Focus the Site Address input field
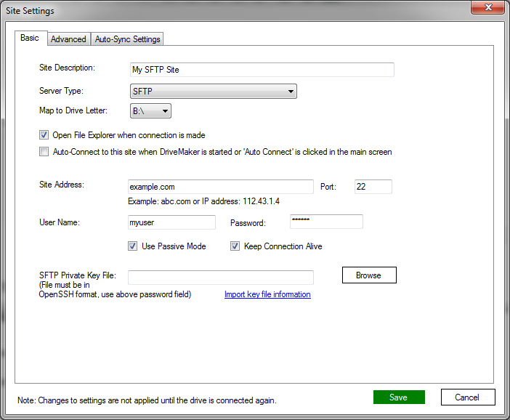510x420 pixels. (x=220, y=187)
